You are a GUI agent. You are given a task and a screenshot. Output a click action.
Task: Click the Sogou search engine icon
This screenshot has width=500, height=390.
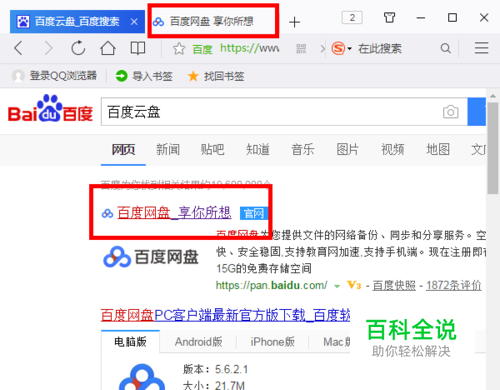[x=338, y=48]
